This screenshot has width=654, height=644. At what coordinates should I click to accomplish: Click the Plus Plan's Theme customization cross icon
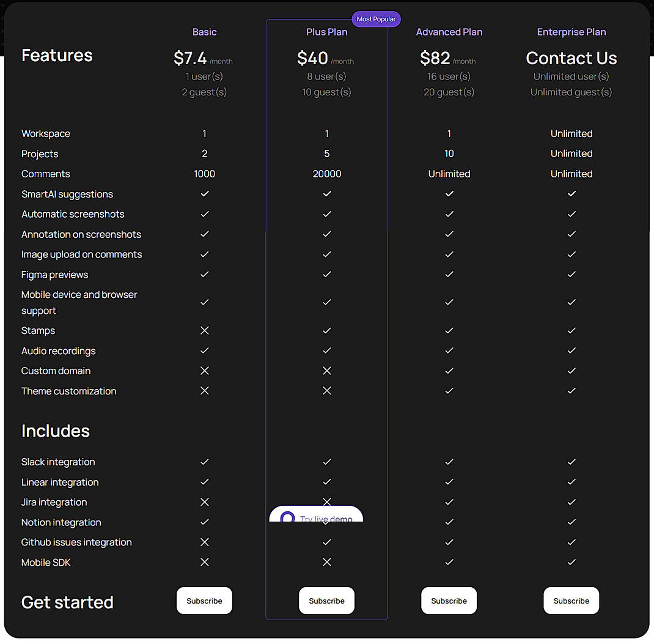(327, 391)
